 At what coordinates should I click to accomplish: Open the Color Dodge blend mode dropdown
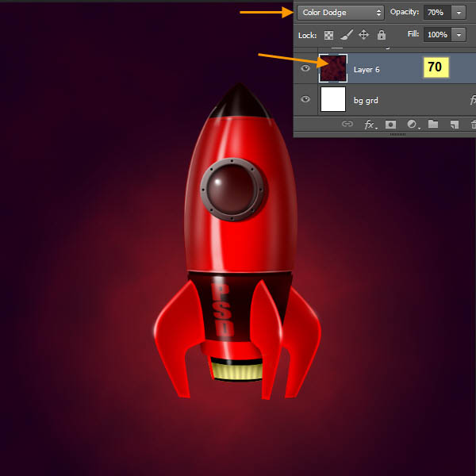(341, 13)
